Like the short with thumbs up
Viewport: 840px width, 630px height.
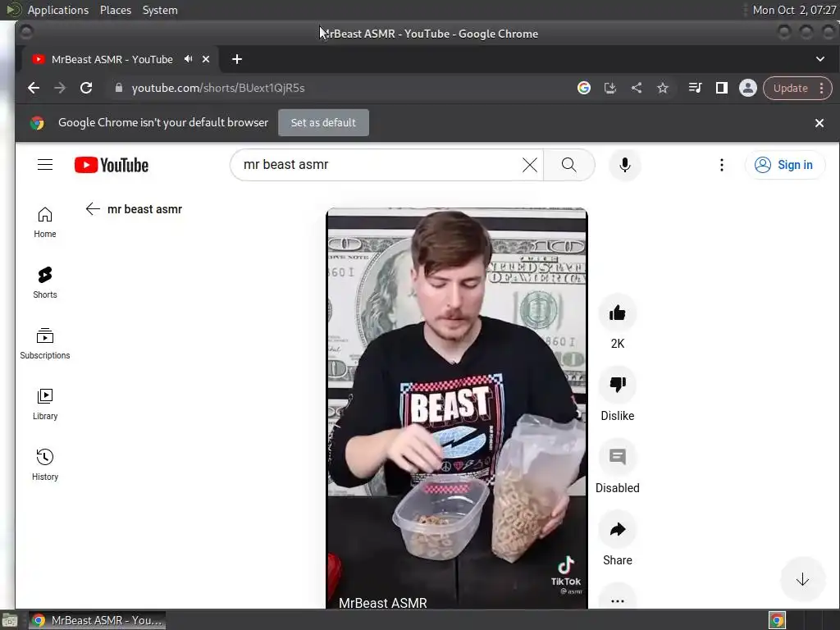(x=617, y=313)
